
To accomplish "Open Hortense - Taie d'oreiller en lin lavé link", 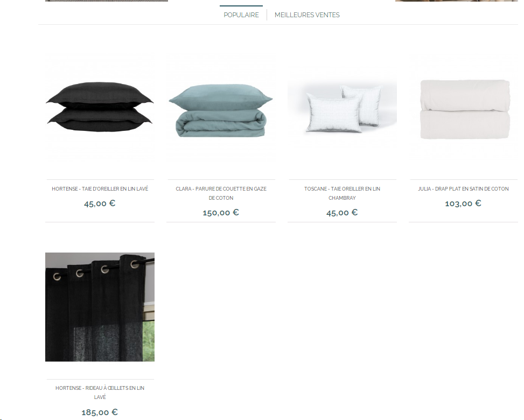I will (x=100, y=189).
